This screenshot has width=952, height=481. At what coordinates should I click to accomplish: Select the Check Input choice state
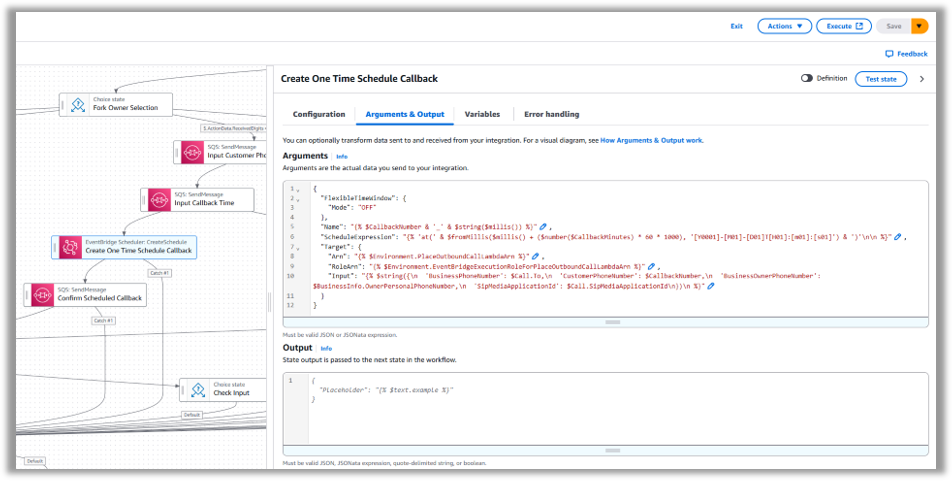pos(223,389)
